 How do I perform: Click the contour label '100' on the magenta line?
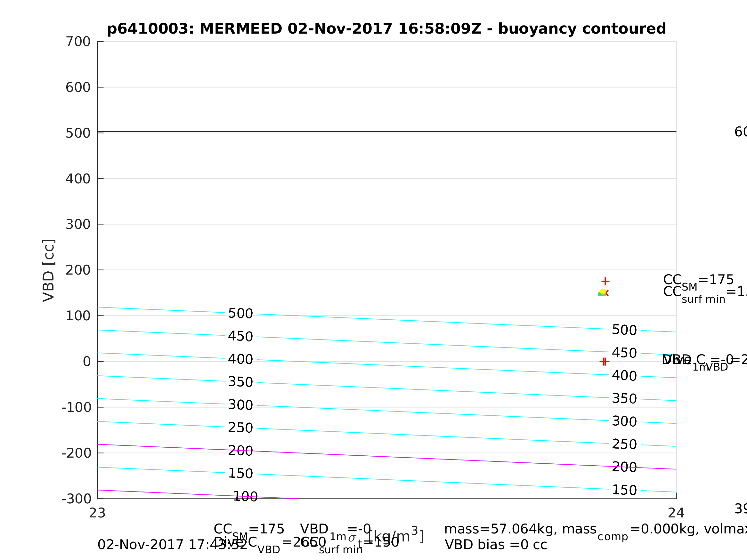(245, 496)
